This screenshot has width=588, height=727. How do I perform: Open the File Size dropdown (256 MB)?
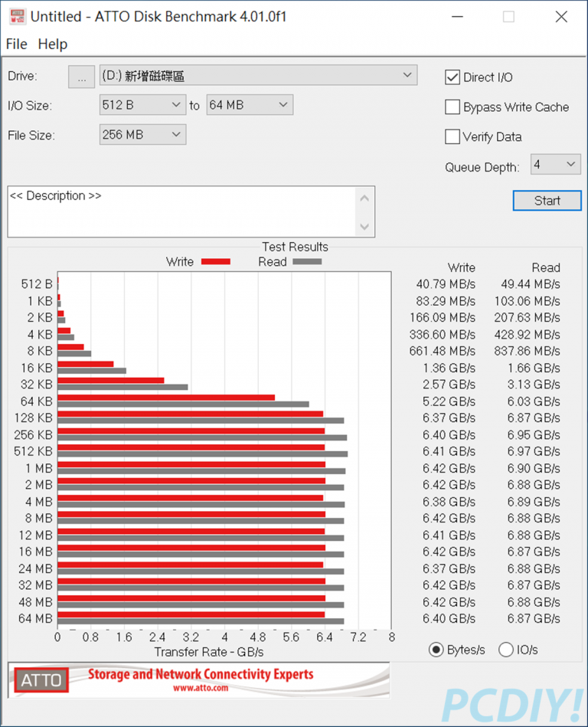(142, 135)
